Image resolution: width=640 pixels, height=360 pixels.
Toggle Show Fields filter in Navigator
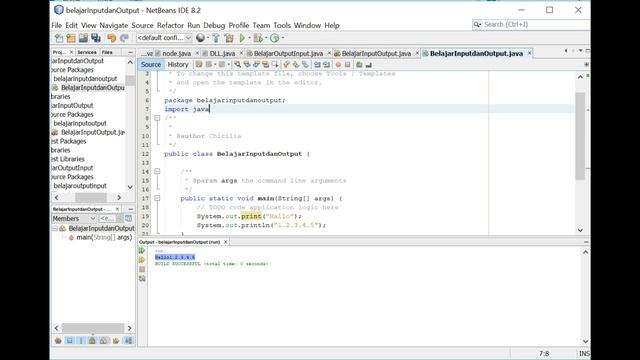point(69,340)
